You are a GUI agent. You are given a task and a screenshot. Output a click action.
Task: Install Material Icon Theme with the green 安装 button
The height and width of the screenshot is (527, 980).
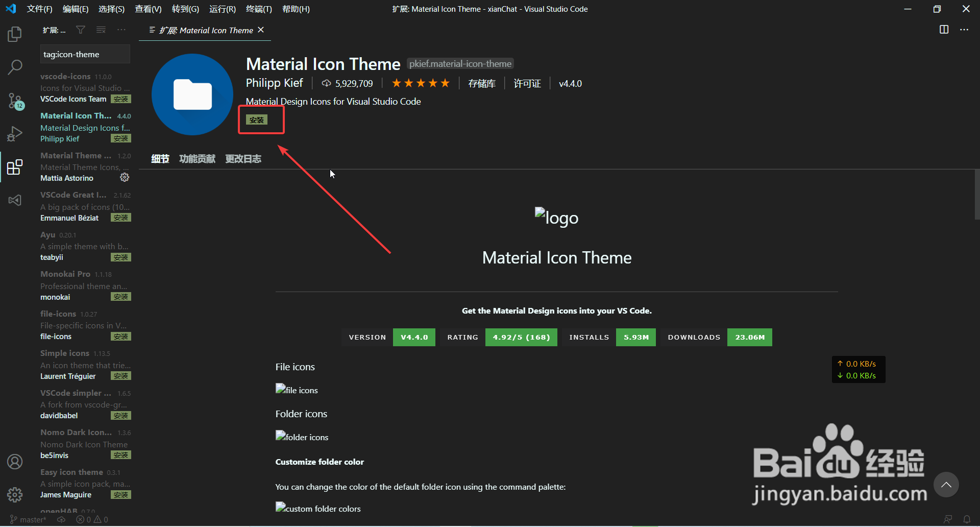click(x=257, y=120)
